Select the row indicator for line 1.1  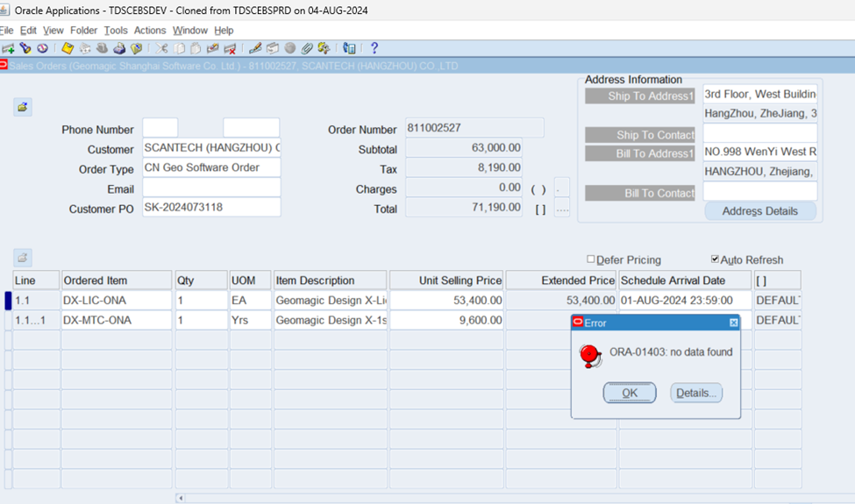8,301
